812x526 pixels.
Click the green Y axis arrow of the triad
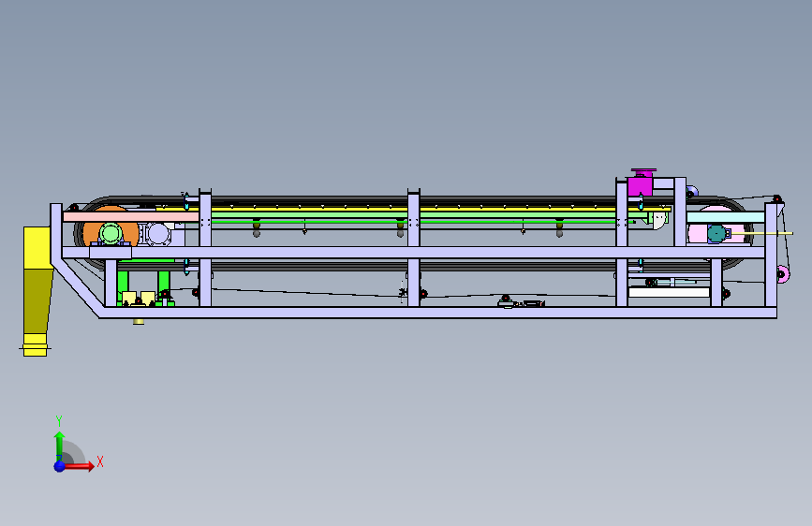coord(60,446)
